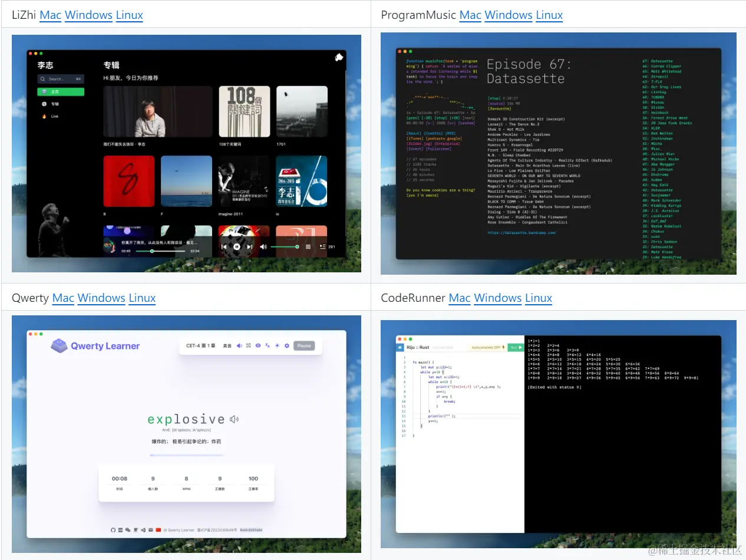Screen dimensions: 746x560
Task: Select episode 55: 20 Jazz Funk Greats
Action: pyautogui.click(x=667, y=123)
